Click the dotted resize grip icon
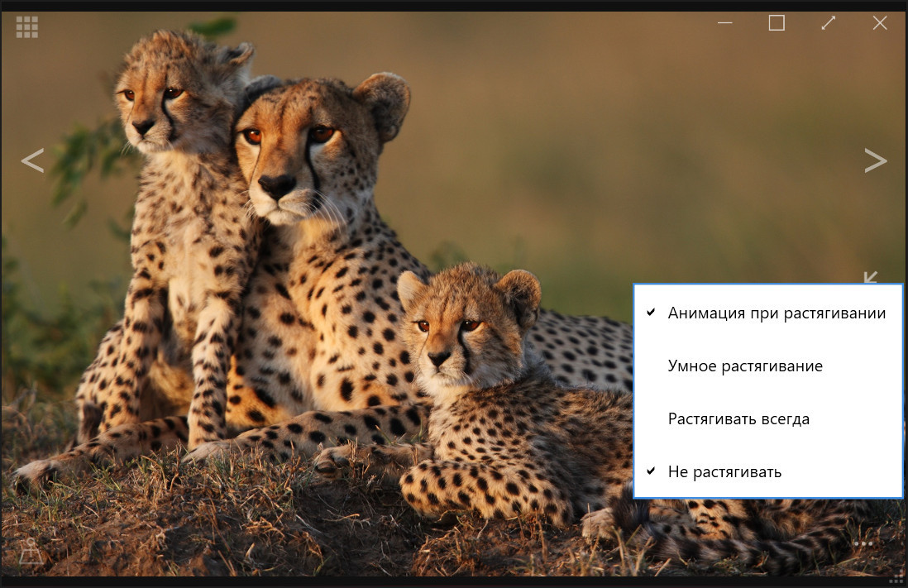The width and height of the screenshot is (908, 588). coord(896,577)
